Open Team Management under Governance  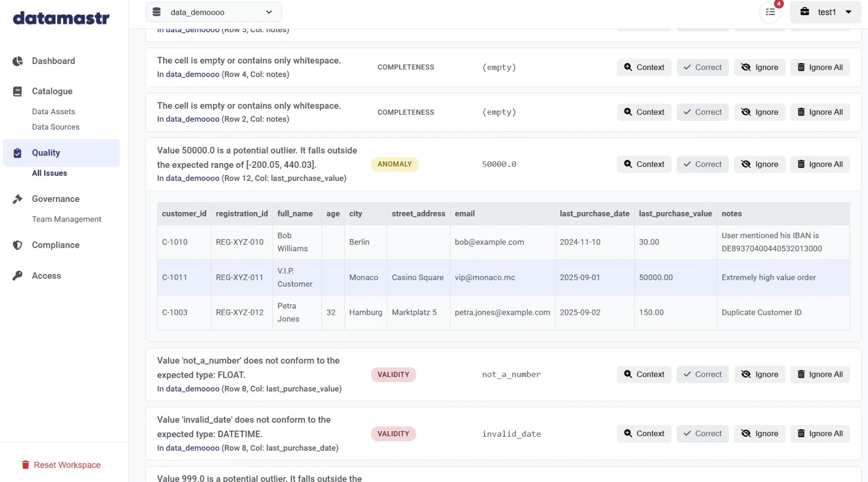pyautogui.click(x=66, y=219)
